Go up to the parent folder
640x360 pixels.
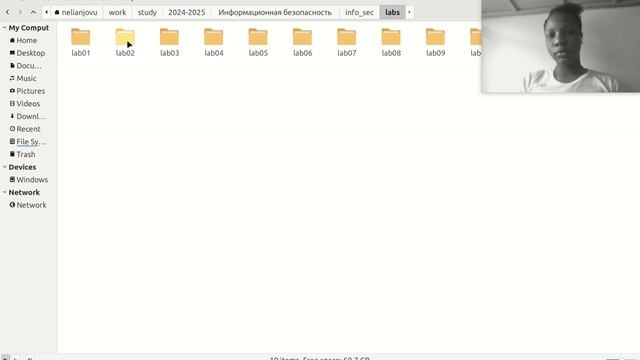pyautogui.click(x=33, y=12)
